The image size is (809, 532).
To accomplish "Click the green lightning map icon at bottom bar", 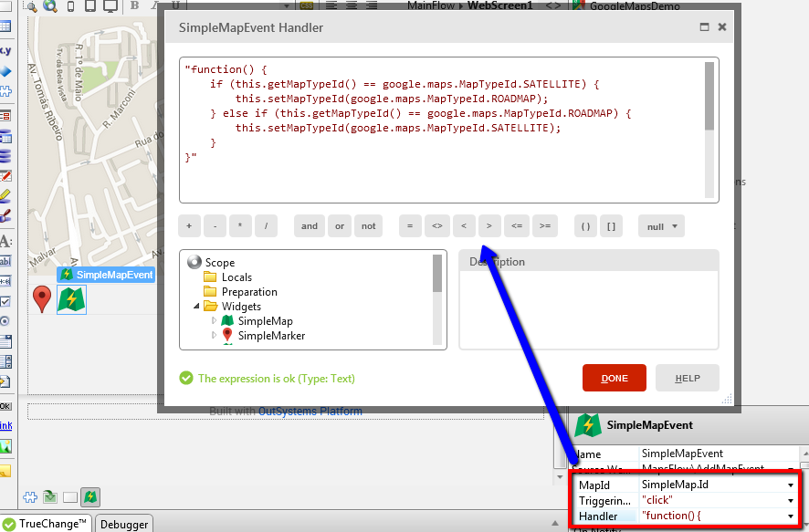I will [90, 497].
